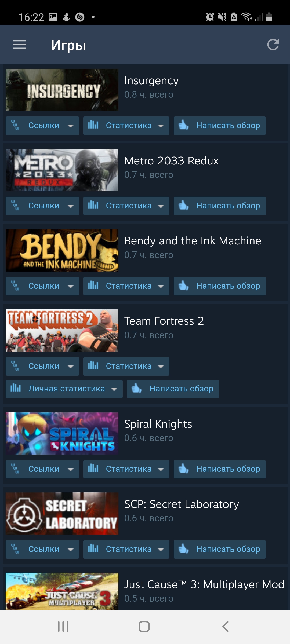Tap the thumbs-up icon for Insurgency review
Image resolution: width=290 pixels, height=644 pixels.
[184, 125]
